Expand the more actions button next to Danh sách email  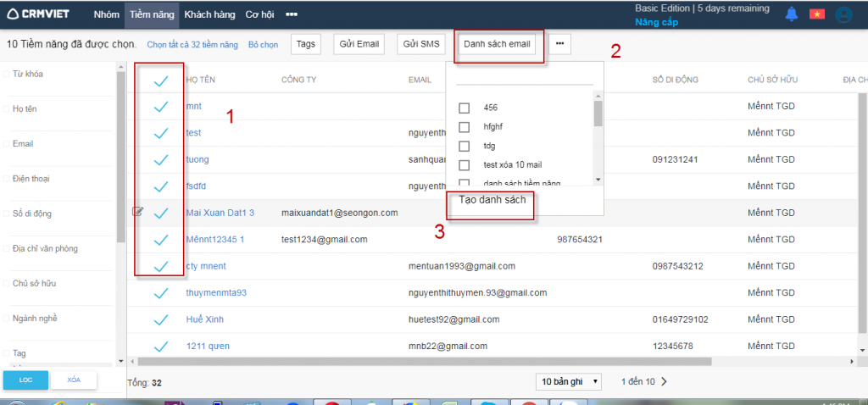(559, 43)
